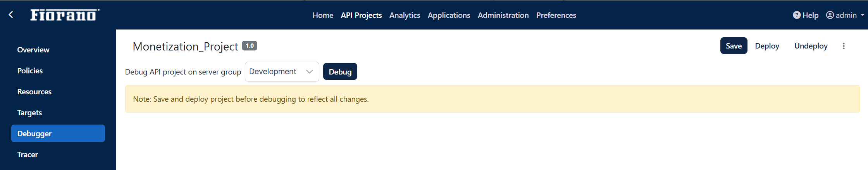Open Preferences in the top navigation
Screen dimensions: 868x170
point(556,15)
